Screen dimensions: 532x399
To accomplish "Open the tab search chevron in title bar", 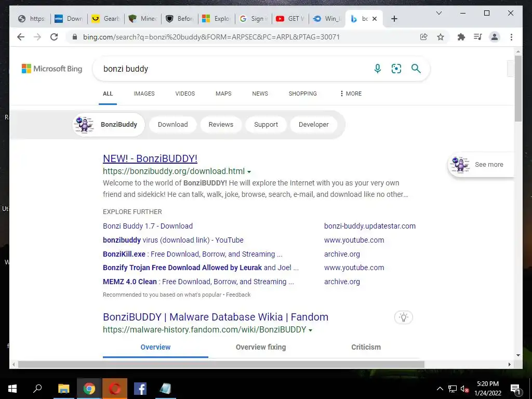I will (438, 13).
